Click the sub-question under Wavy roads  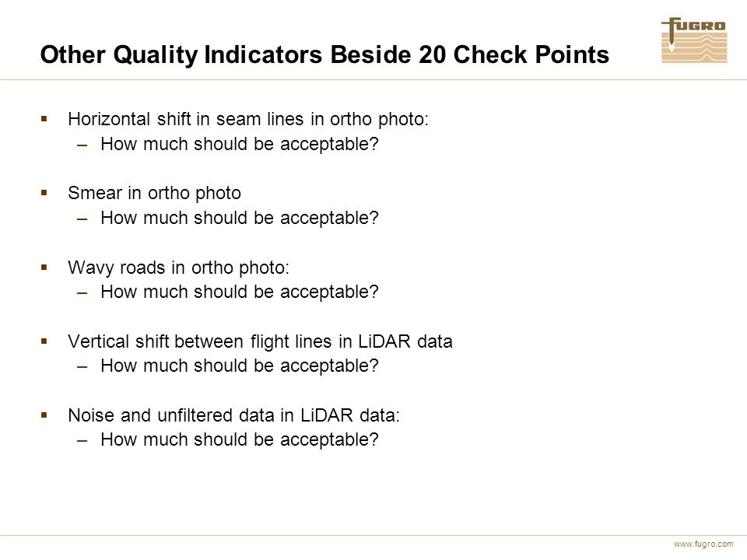[240, 292]
